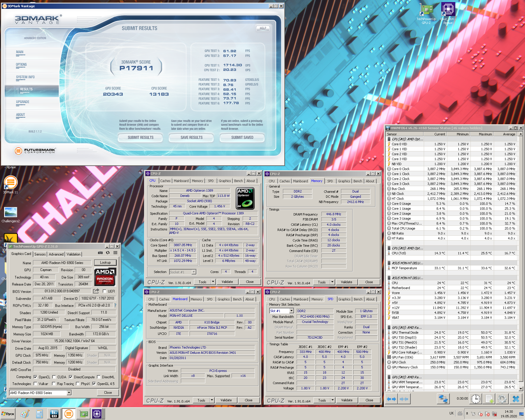This screenshot has width=525, height=420.
Task: Open HWiNFO remote network monitoring icon
Action: tap(443, 399)
